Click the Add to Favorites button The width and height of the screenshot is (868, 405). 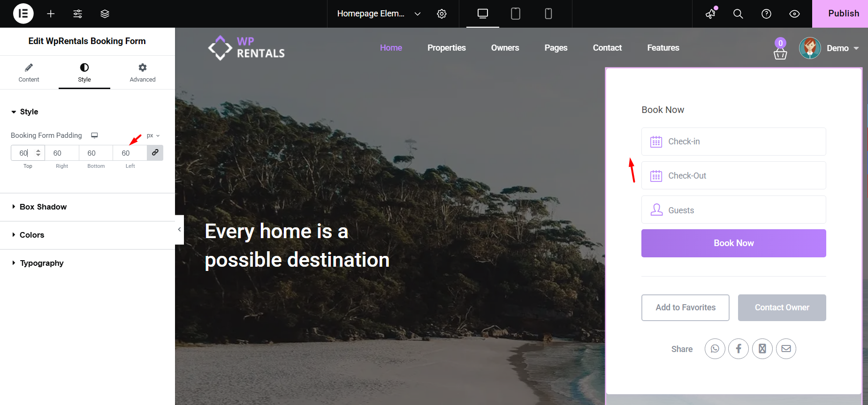click(x=685, y=307)
